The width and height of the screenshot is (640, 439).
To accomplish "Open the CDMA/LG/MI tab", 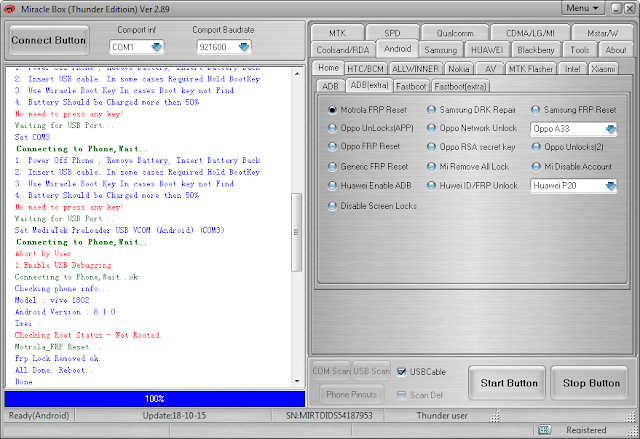I will 530,33.
